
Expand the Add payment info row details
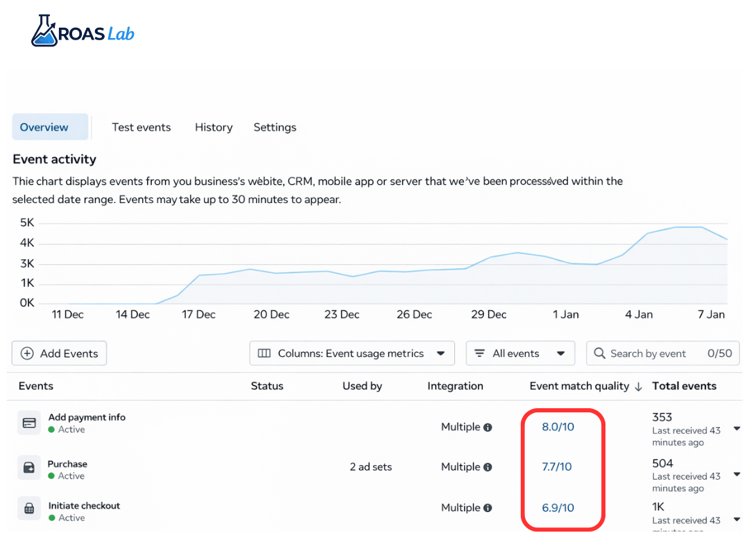click(737, 429)
